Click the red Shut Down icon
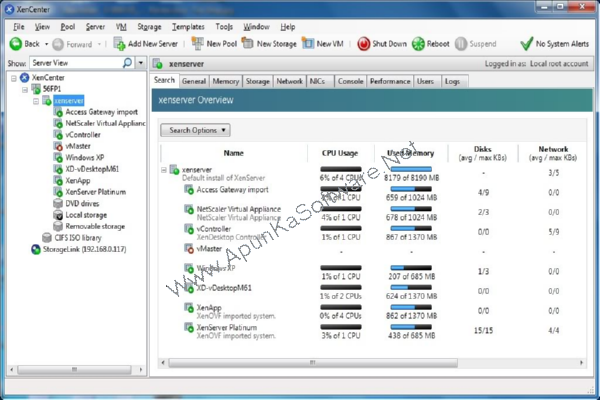Viewport: 600px width, 400px height. 364,44
